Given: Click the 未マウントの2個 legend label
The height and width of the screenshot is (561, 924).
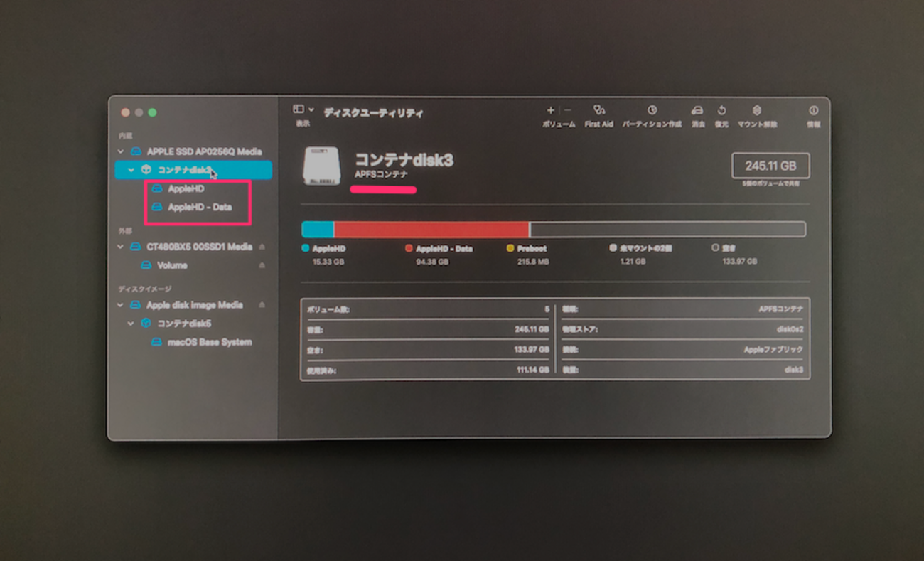Looking at the screenshot, I should (645, 249).
